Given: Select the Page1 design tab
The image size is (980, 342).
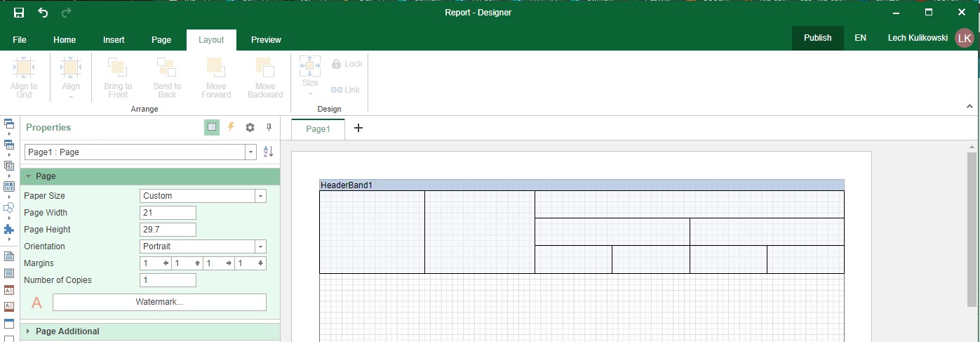Looking at the screenshot, I should [318, 129].
